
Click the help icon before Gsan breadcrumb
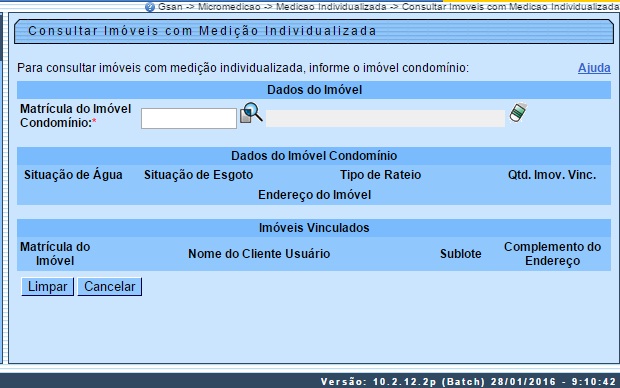[150, 7]
